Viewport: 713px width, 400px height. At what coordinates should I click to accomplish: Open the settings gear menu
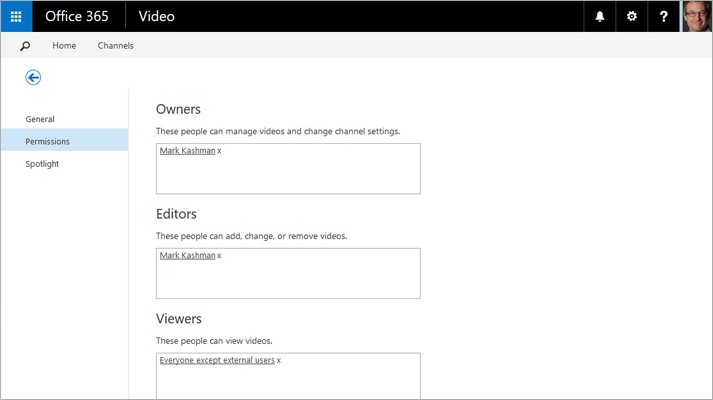(632, 16)
